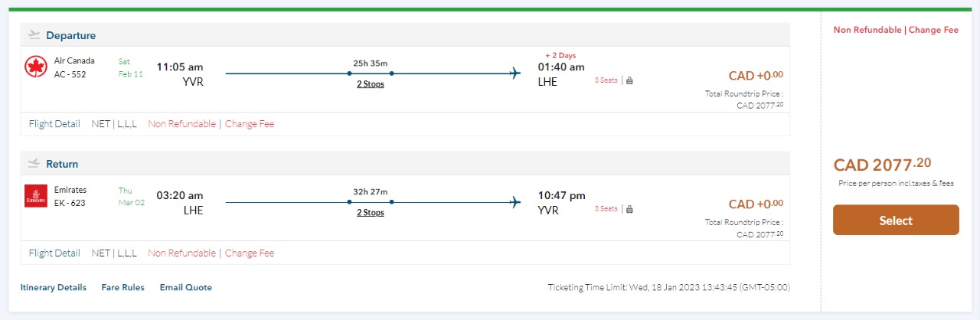Click the return flight baggage icon
980x320 pixels.
point(629,209)
